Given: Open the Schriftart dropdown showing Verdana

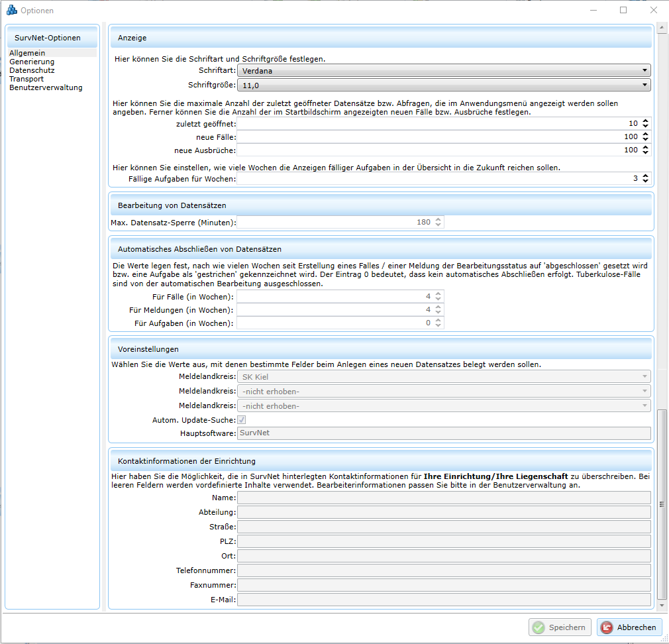Looking at the screenshot, I should pyautogui.click(x=443, y=71).
